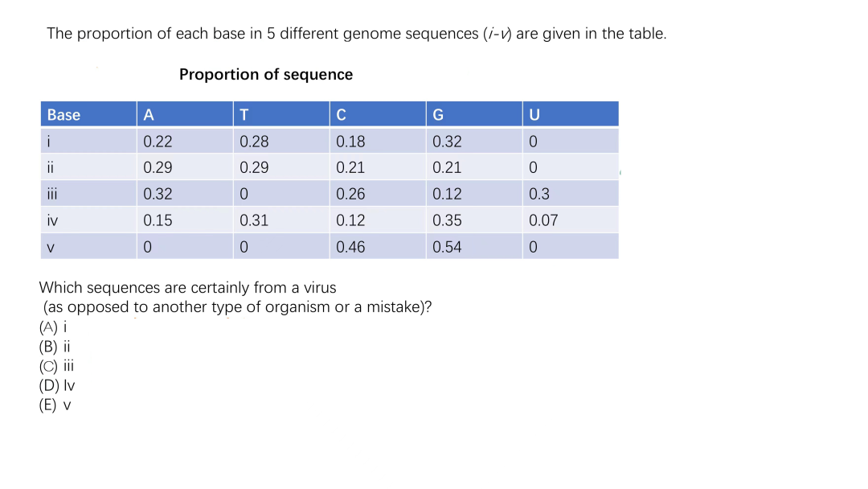Image resolution: width=868 pixels, height=489 pixels.
Task: Click the 'Proportion of sequence' table title
Action: (266, 74)
